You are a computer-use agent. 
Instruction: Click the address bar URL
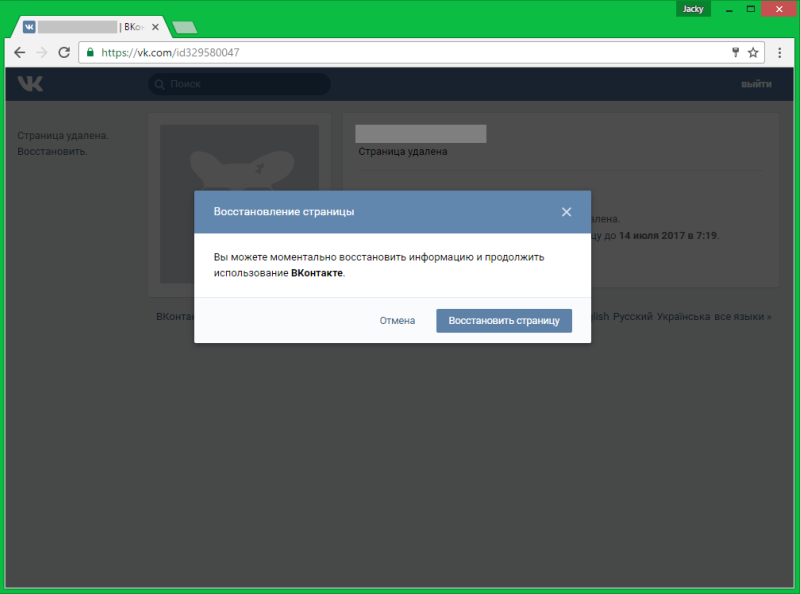point(170,53)
